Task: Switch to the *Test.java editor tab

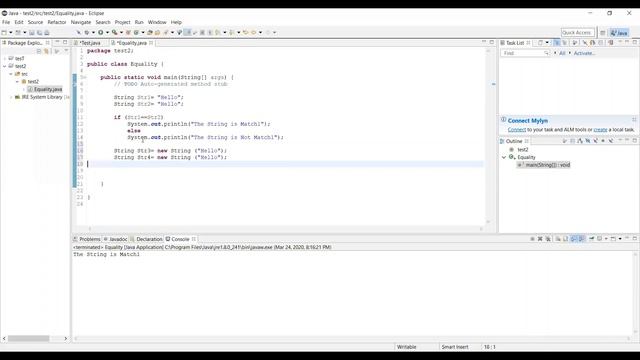Action: [90, 43]
